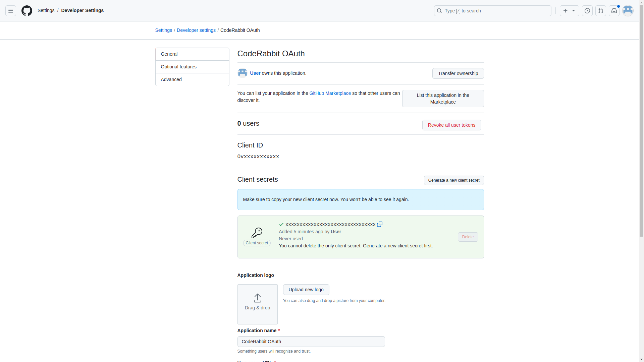Click the create new item plus icon

pyautogui.click(x=565, y=11)
